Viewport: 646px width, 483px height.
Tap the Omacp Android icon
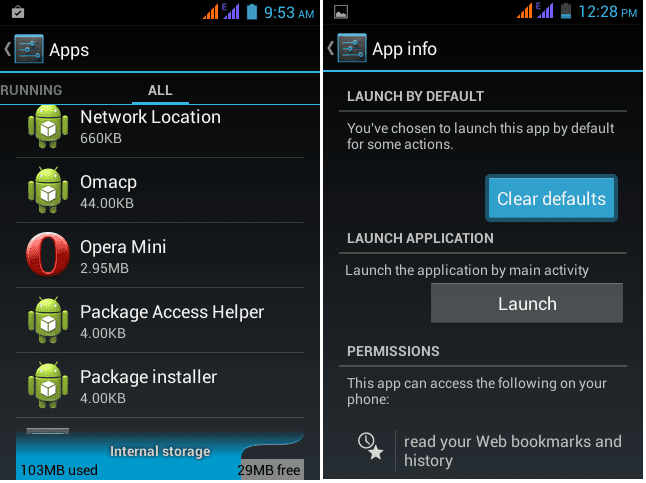click(x=48, y=190)
